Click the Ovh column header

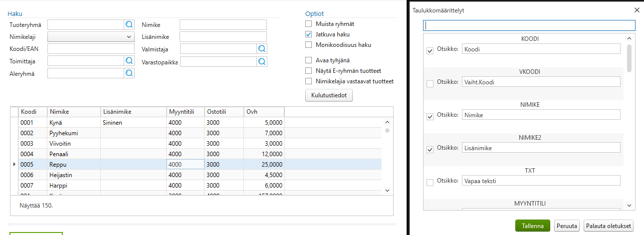click(x=263, y=112)
